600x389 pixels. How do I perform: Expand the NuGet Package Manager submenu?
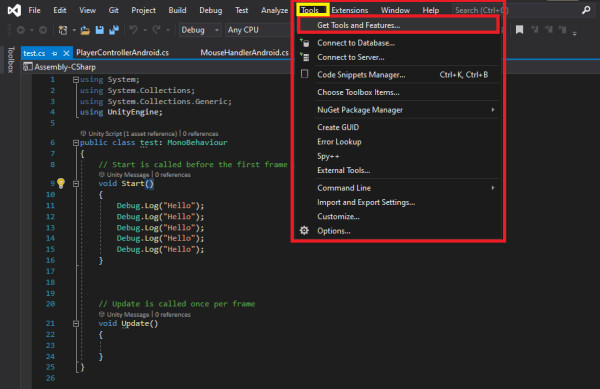[x=493, y=110]
